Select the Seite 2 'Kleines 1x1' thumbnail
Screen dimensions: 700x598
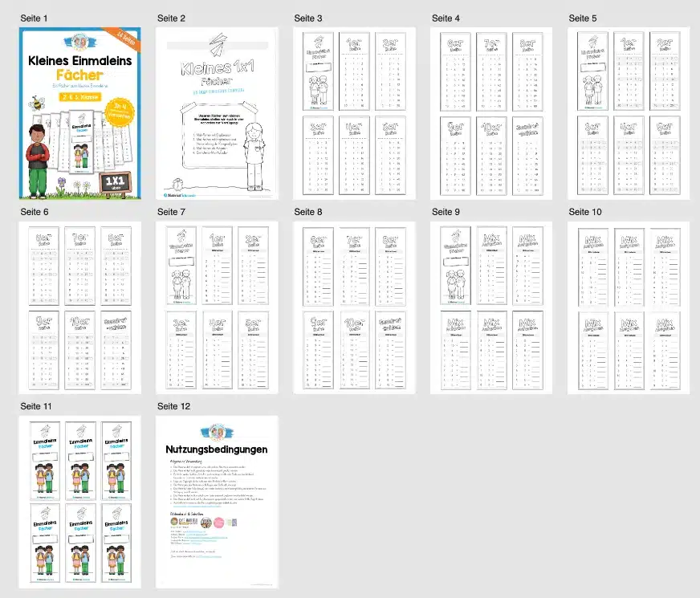point(217,114)
